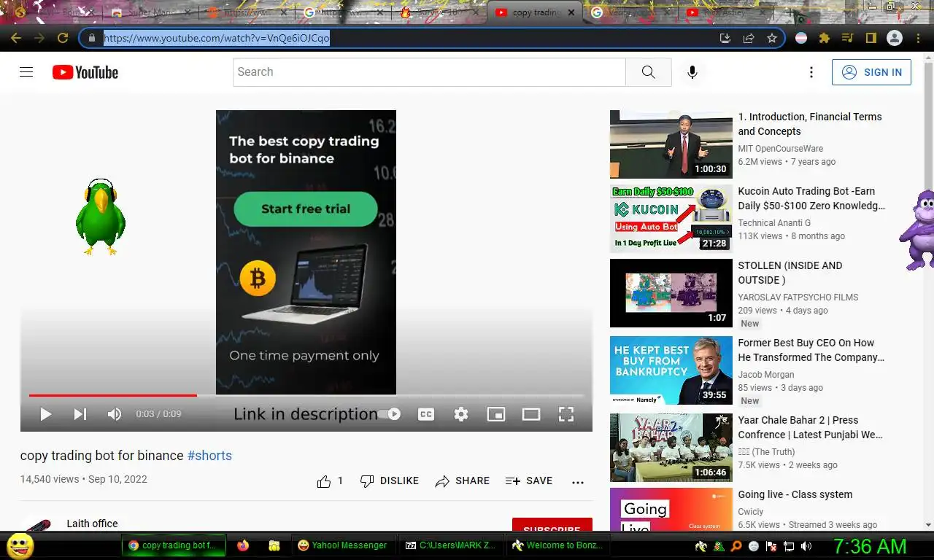Close the copy trading tab
The image size is (934, 560).
click(571, 12)
